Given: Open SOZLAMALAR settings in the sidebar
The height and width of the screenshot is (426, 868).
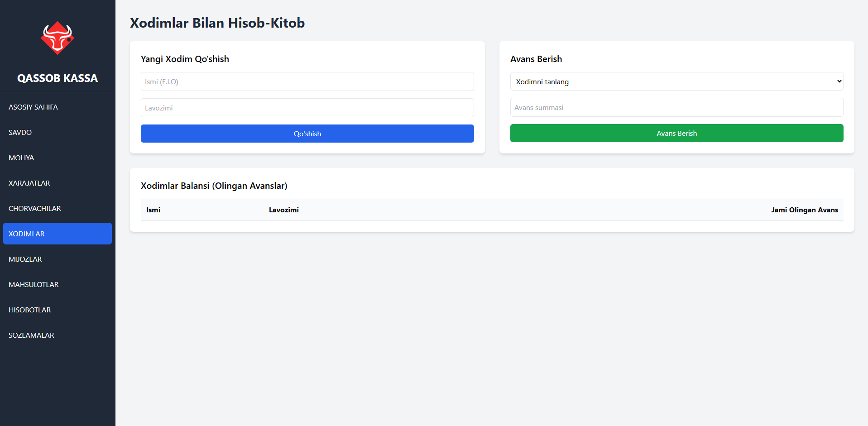Looking at the screenshot, I should click(31, 335).
